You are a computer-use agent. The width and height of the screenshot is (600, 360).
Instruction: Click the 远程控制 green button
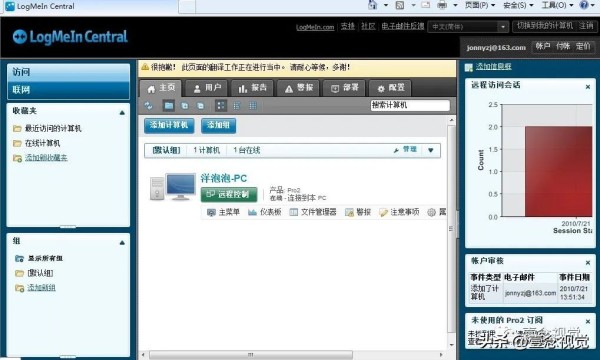(229, 194)
